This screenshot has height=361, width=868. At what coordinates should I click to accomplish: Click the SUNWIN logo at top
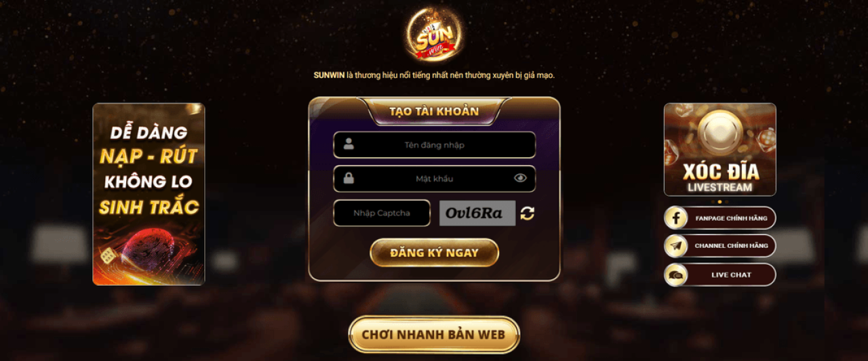tap(434, 35)
